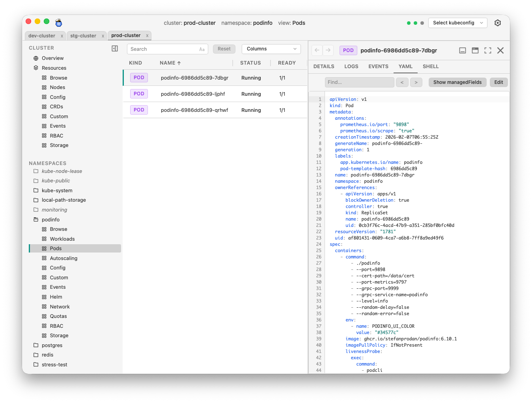The image size is (532, 403).
Task: Toggle case-sensitive search with the Aa control
Action: tap(201, 49)
